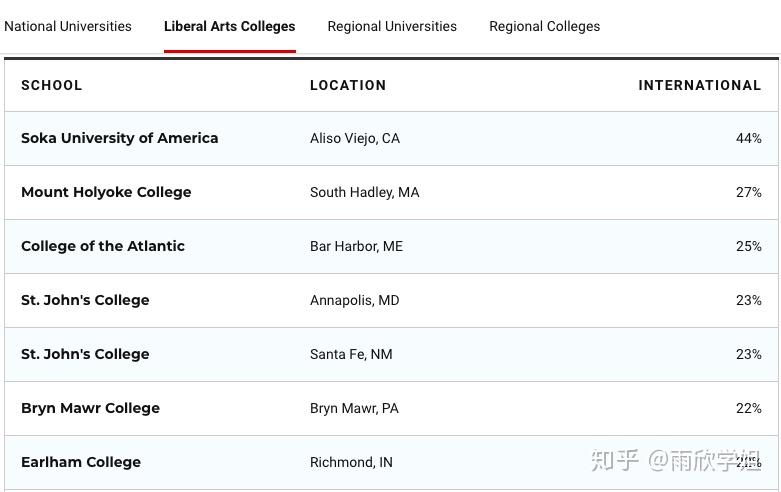Open College of the Atlantic link
781x492 pixels.
coord(103,246)
